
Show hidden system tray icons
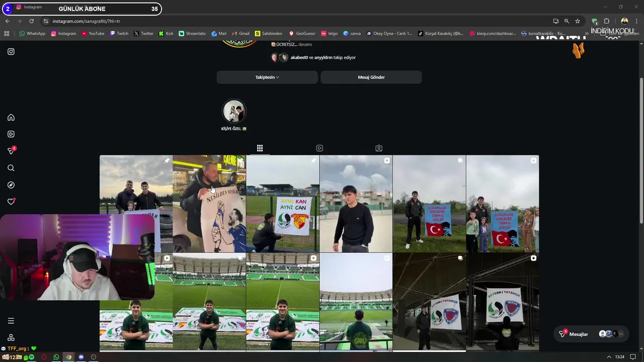609,357
